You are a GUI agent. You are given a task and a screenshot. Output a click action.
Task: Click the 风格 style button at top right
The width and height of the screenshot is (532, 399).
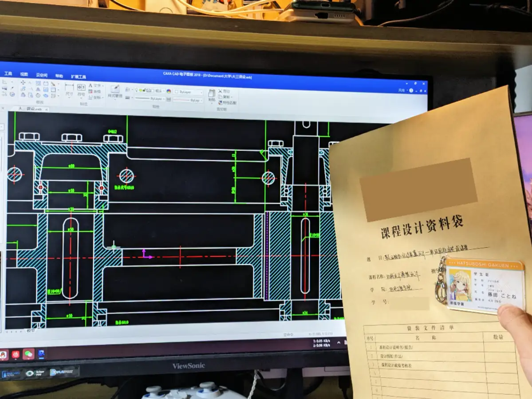point(402,90)
